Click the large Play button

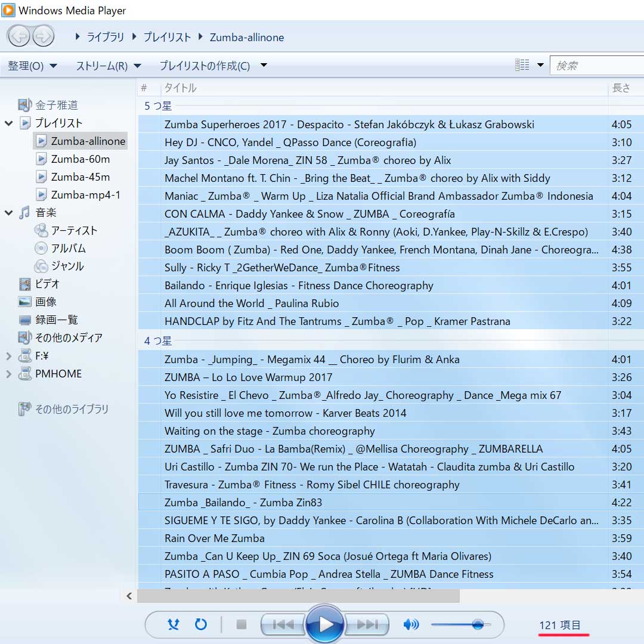325,624
